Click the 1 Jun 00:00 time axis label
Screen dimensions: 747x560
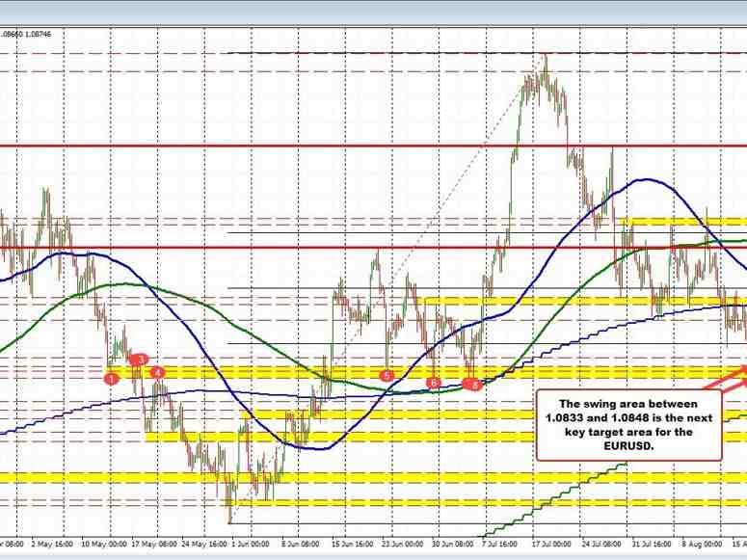click(x=251, y=544)
